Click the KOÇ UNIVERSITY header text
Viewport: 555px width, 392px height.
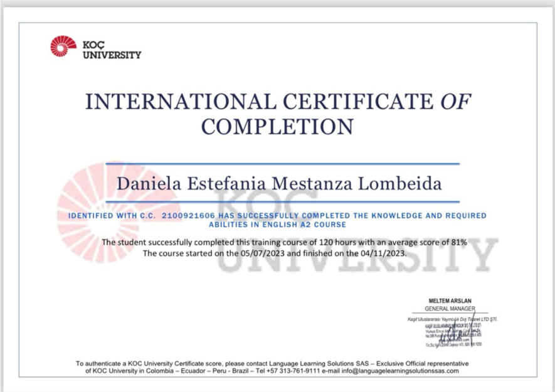tap(112, 50)
